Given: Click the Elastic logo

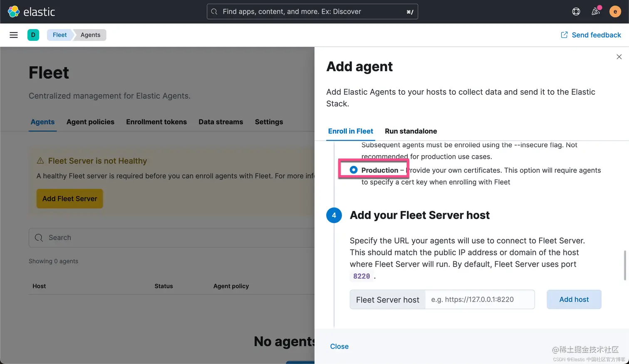Looking at the screenshot, I should [31, 12].
